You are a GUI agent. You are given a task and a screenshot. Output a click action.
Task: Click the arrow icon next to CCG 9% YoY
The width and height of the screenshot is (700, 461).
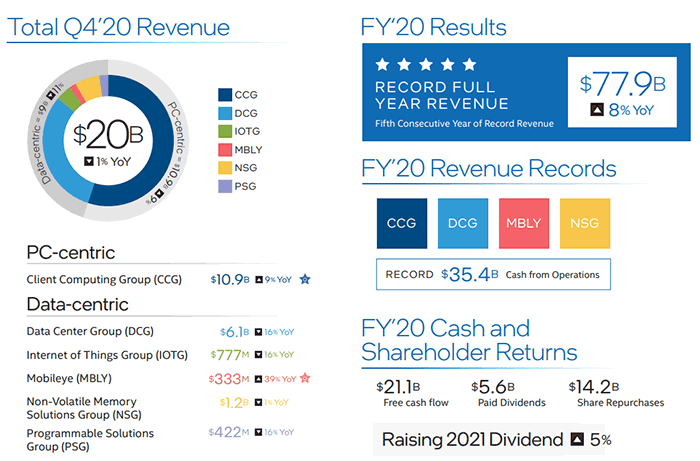(258, 280)
